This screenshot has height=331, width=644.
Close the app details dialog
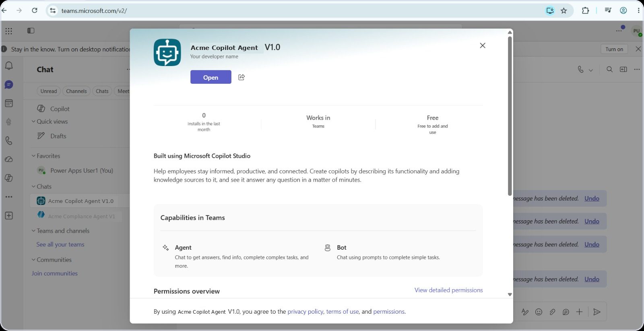(x=483, y=46)
